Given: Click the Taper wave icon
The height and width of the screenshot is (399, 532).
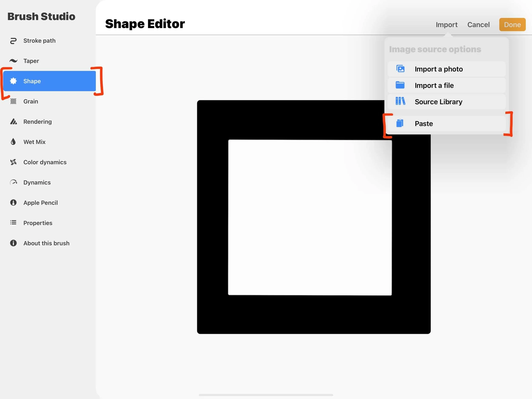Looking at the screenshot, I should [x=13, y=61].
